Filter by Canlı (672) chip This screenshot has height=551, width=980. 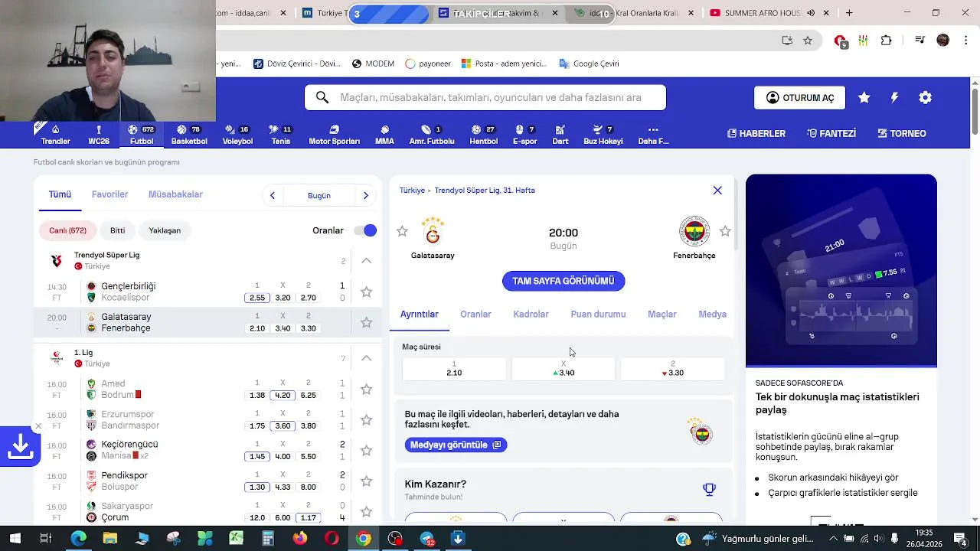[x=67, y=230]
